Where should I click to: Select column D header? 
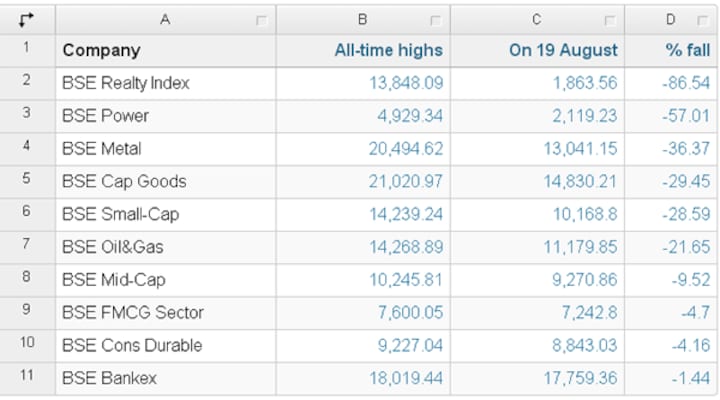pyautogui.click(x=671, y=20)
